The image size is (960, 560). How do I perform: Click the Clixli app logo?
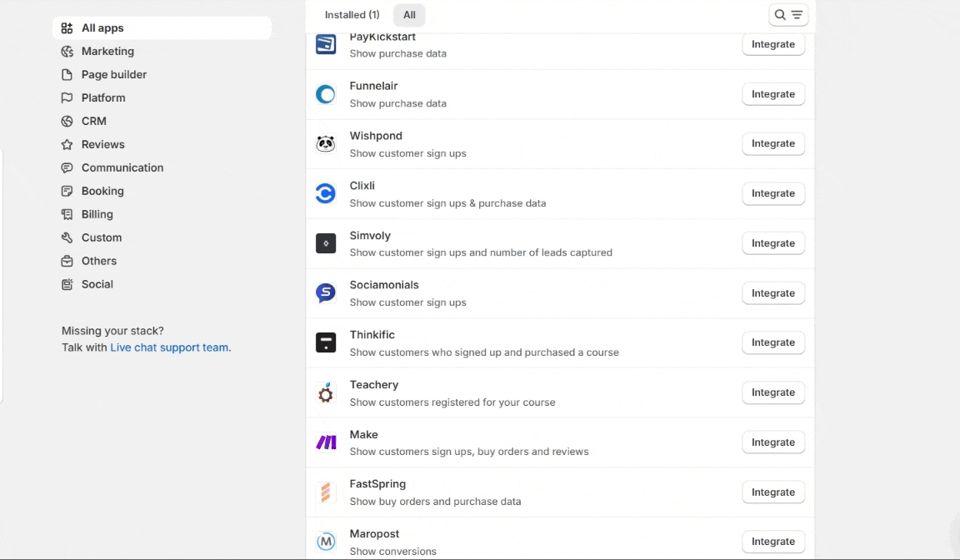[x=326, y=193]
